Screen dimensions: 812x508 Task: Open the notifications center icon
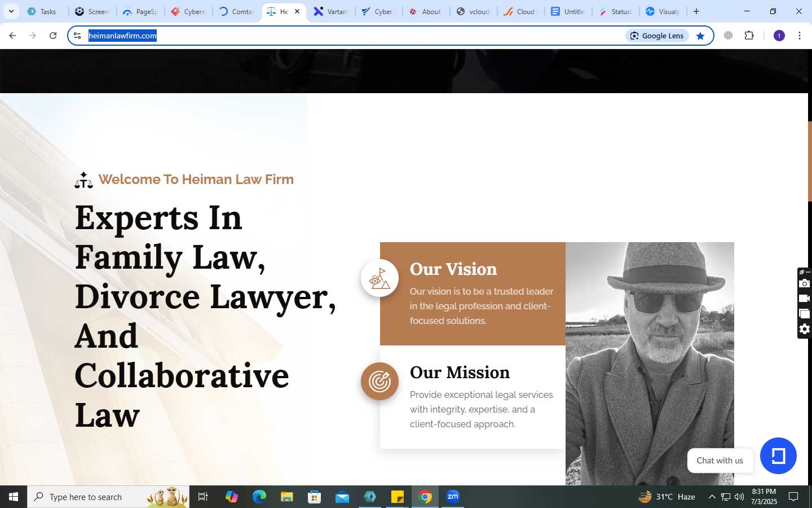(793, 497)
